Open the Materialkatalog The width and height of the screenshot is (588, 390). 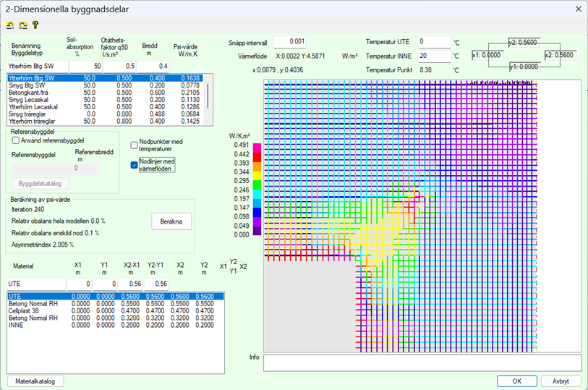[x=36, y=381]
